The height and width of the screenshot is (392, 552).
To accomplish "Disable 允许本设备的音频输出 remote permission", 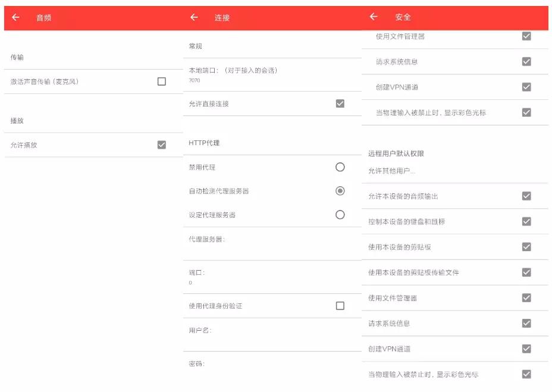I will (x=526, y=195).
